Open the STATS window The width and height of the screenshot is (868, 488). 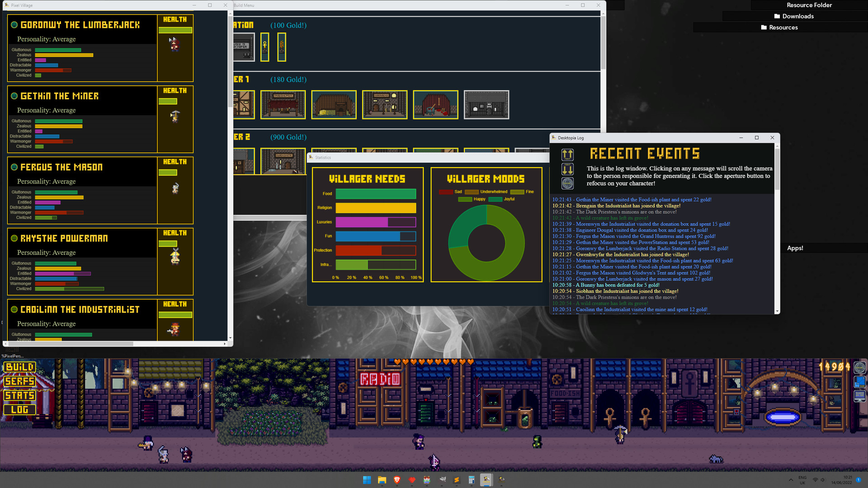click(19, 395)
